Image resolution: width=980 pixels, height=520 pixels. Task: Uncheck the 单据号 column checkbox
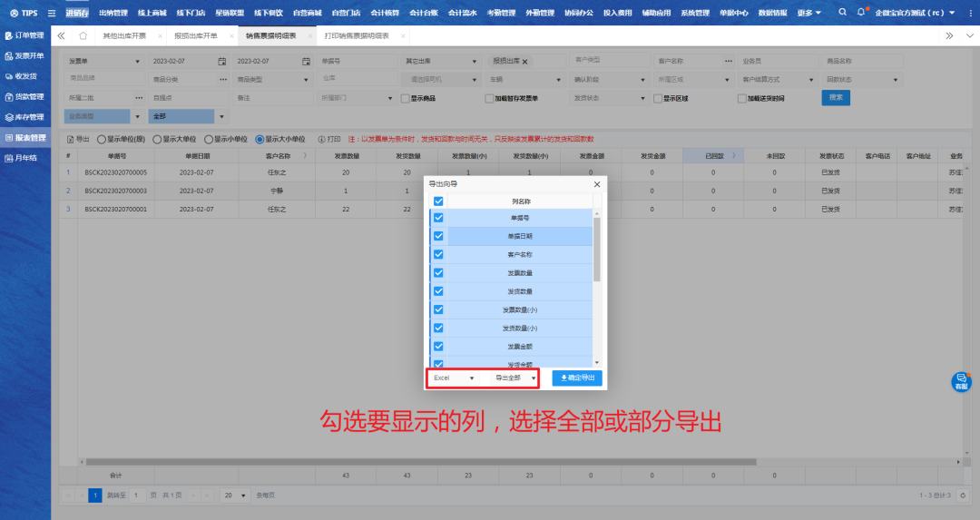(438, 219)
